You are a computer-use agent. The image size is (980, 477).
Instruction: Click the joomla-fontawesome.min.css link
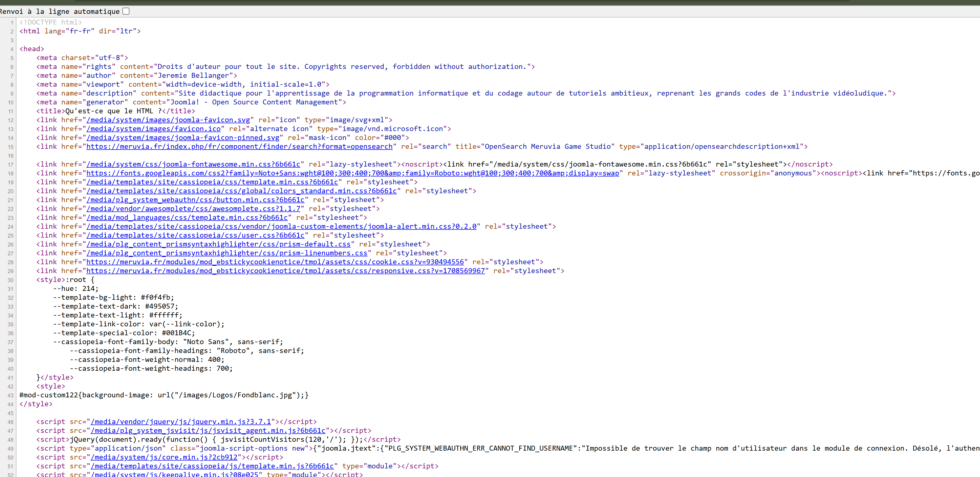pos(193,164)
